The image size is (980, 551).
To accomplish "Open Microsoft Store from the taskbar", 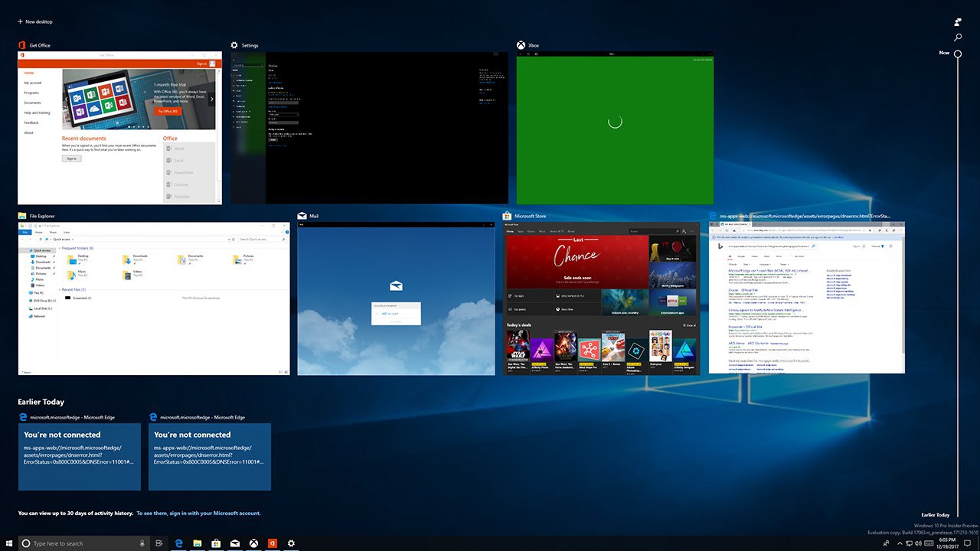I will [x=216, y=543].
